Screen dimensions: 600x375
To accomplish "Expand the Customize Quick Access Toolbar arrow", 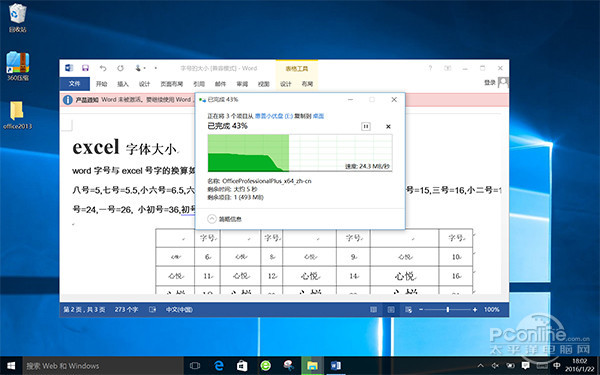I will [x=156, y=68].
